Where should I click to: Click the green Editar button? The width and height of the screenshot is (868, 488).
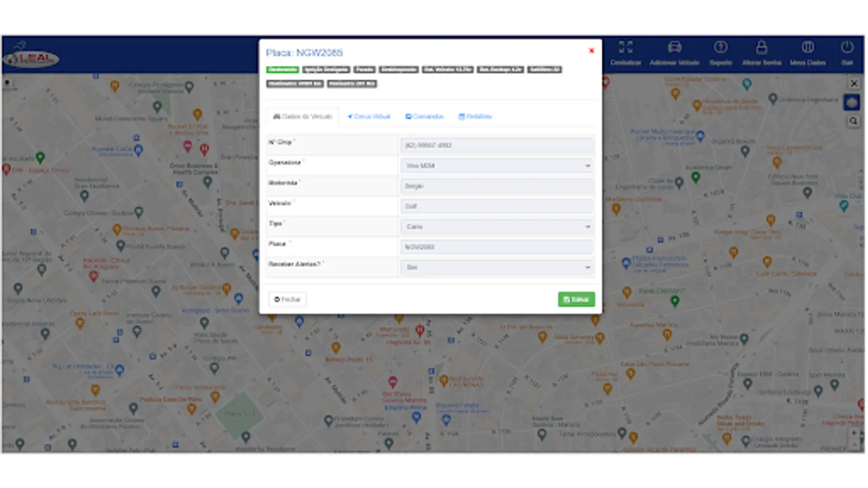576,299
